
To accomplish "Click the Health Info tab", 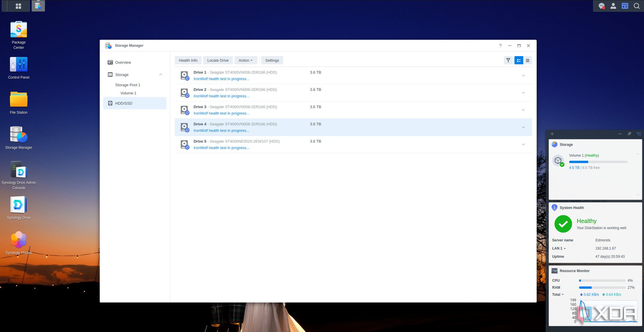I will (188, 60).
